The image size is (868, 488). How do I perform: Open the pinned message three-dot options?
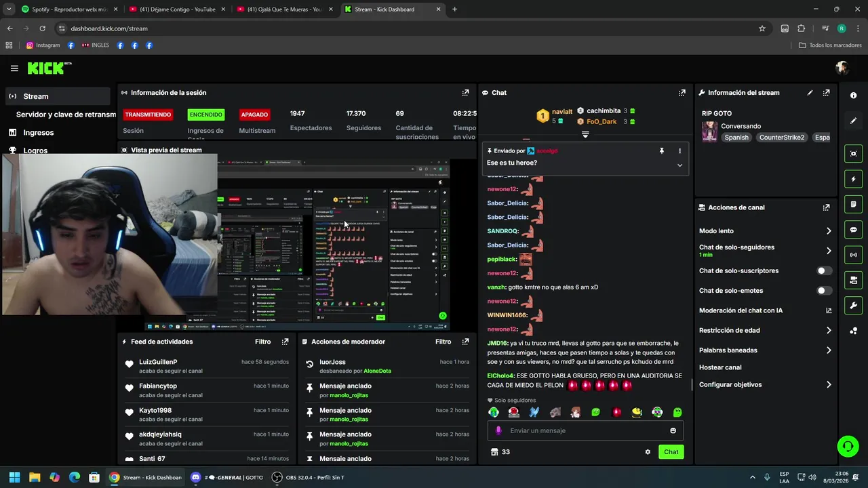tap(679, 151)
